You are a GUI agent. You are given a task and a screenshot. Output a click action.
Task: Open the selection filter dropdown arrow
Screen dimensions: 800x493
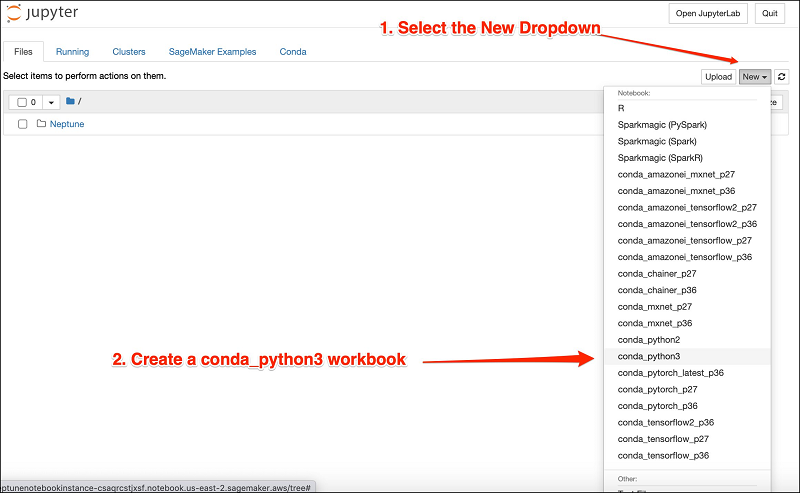51,102
